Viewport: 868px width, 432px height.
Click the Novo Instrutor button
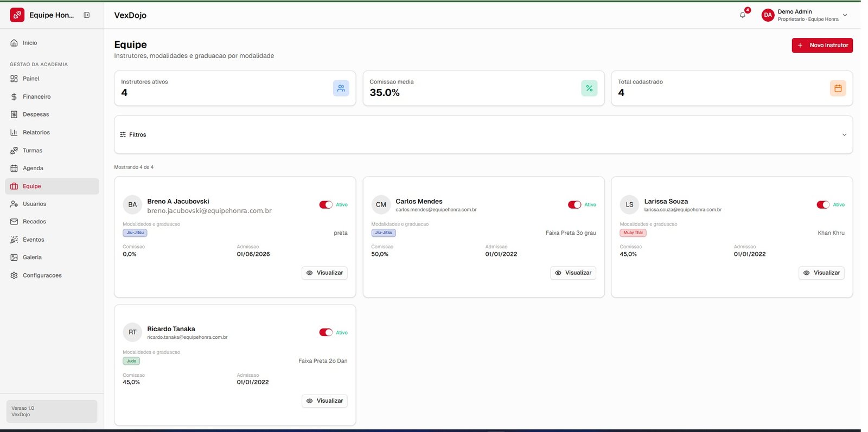pyautogui.click(x=822, y=46)
